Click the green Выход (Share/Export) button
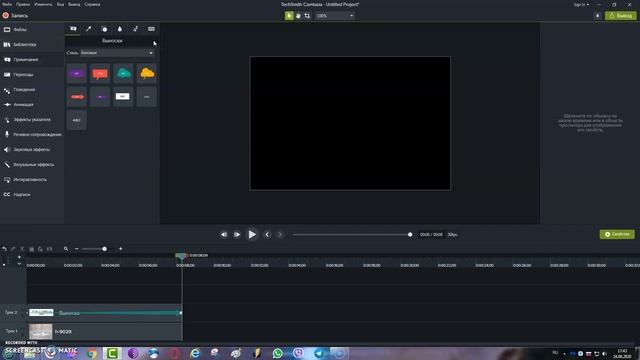The width and height of the screenshot is (640, 360). (x=620, y=16)
